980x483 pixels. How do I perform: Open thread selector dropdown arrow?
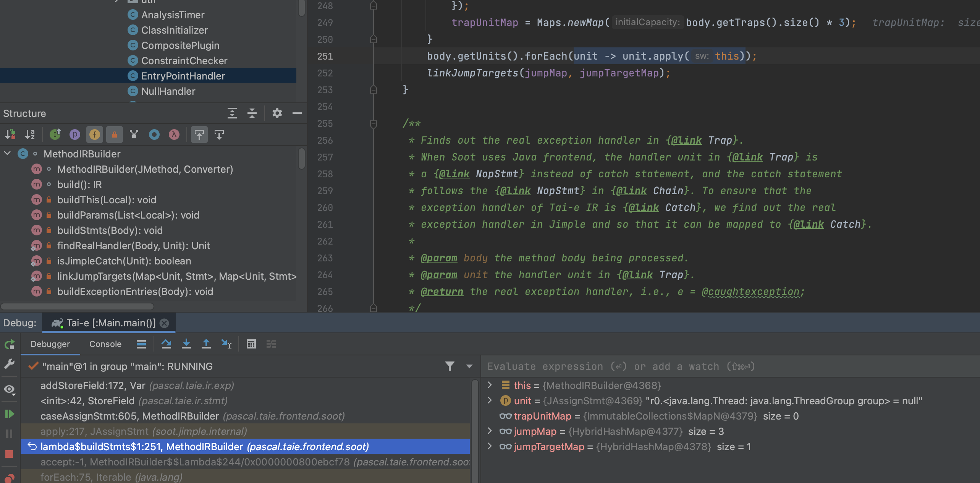469,366
